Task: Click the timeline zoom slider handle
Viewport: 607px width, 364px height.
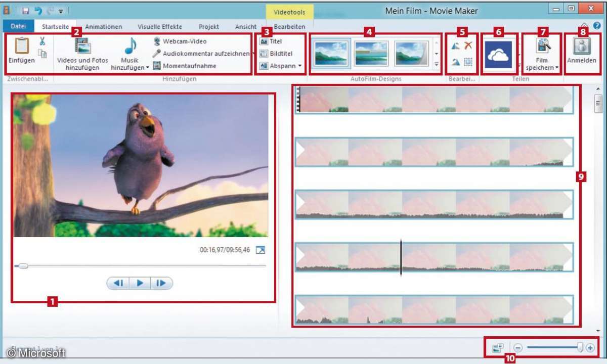Action: point(580,347)
